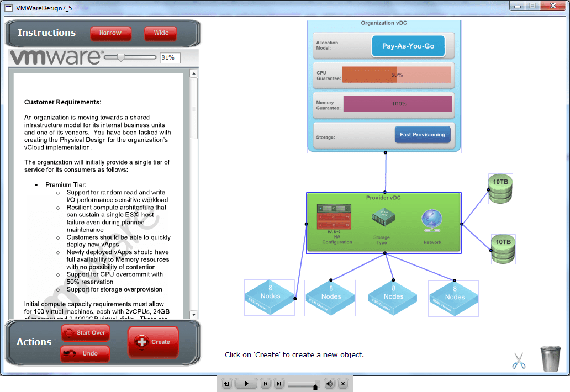
Task: Adjust the document zoom slider
Action: click(x=122, y=57)
